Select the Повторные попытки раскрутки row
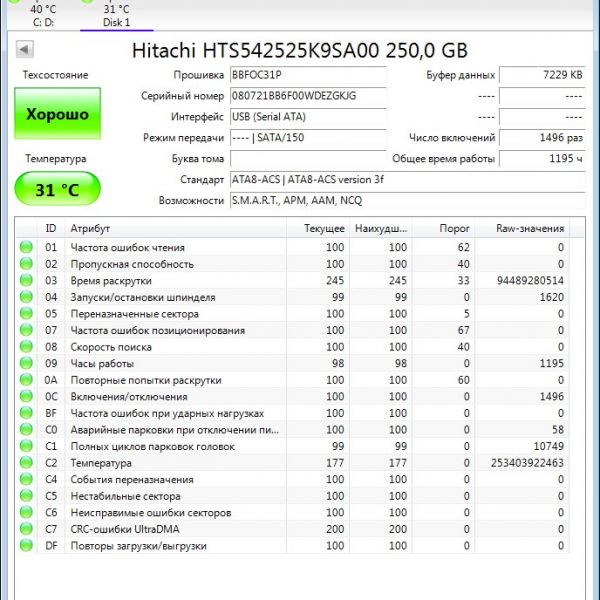600x600 pixels. (293, 380)
